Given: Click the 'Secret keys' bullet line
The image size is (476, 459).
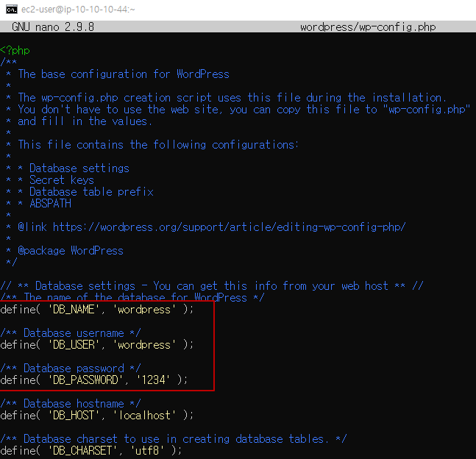Looking at the screenshot, I should pos(62,180).
